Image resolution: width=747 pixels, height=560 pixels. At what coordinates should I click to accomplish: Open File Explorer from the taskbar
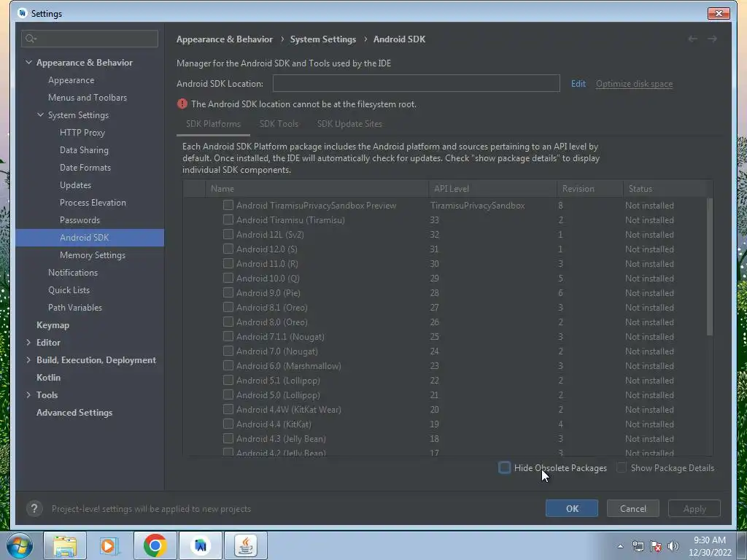pos(65,545)
